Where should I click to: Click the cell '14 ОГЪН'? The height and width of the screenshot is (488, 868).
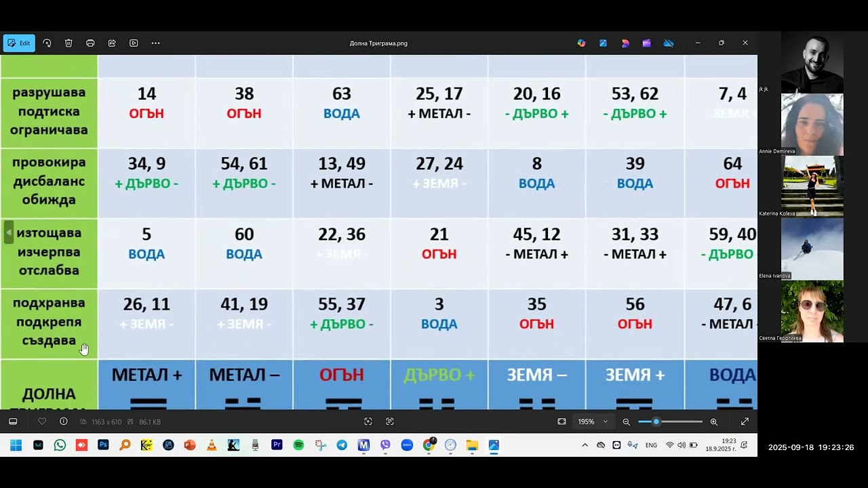146,113
